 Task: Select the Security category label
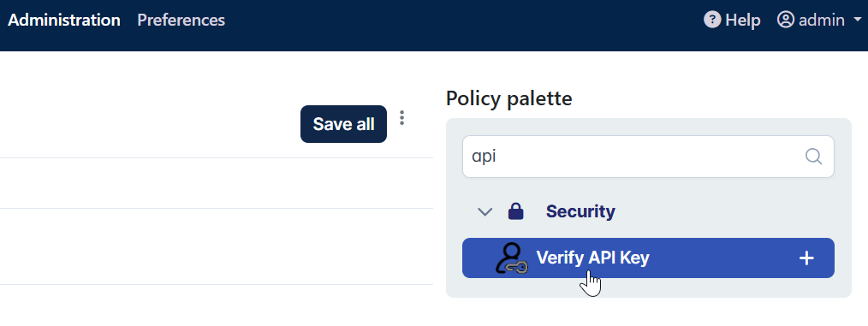click(580, 211)
